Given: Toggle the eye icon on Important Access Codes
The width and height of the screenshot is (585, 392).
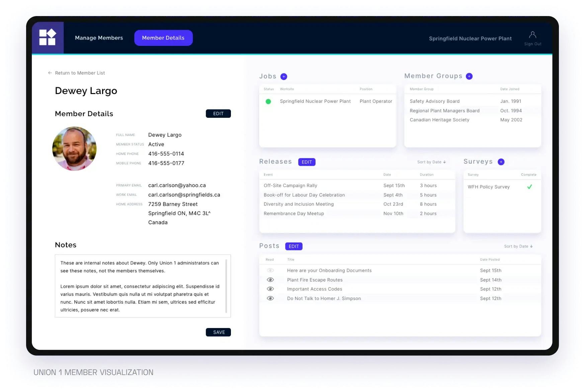Looking at the screenshot, I should click(270, 289).
